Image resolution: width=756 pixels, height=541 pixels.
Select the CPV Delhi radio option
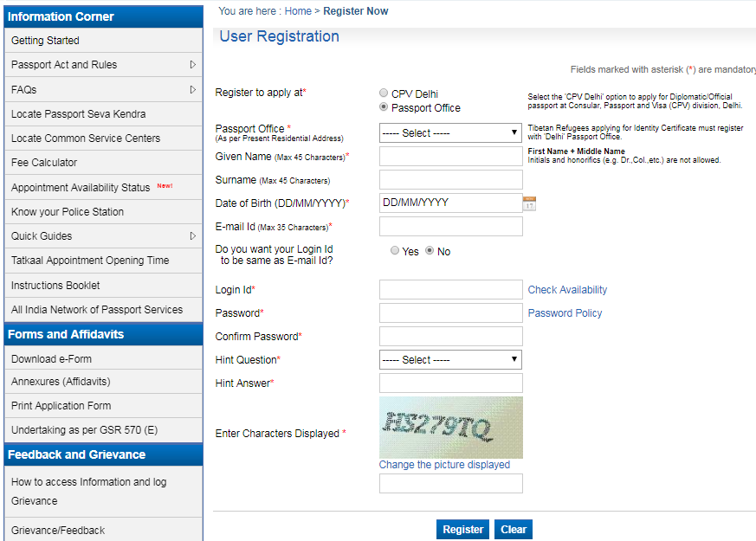(384, 93)
